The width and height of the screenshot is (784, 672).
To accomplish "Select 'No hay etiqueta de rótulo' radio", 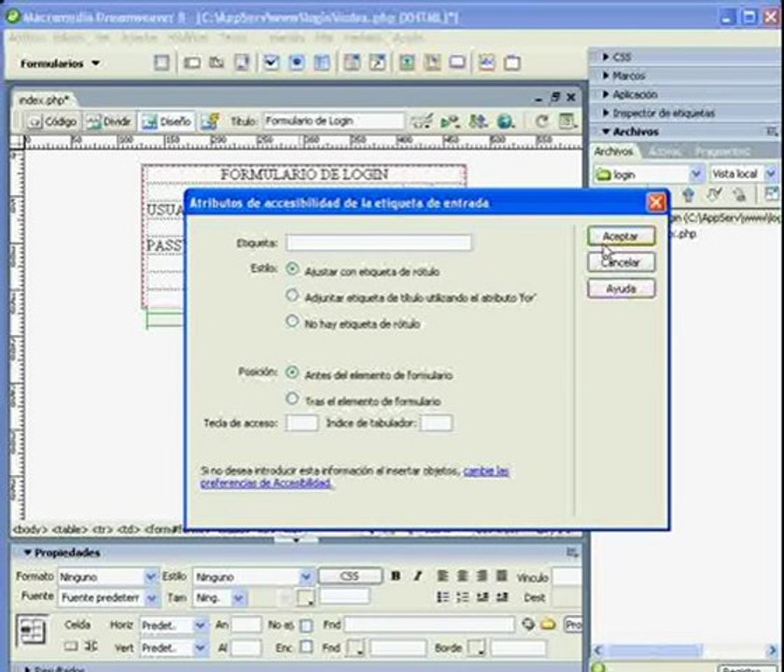I will (292, 321).
